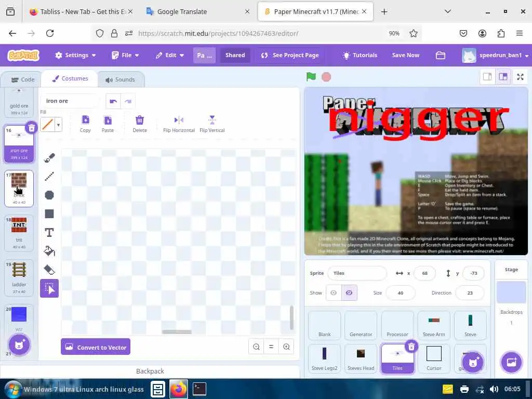Click the Delete icon in toolbar
This screenshot has height=399, width=532.
point(139,124)
